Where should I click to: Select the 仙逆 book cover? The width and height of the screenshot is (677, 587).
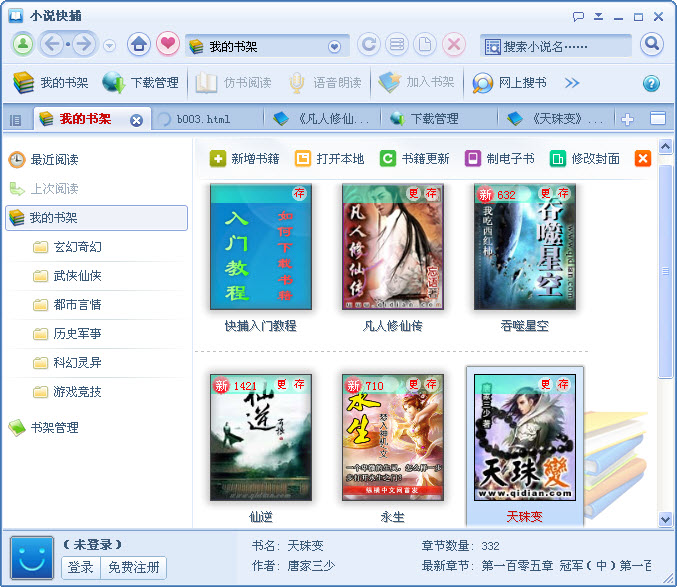click(261, 437)
